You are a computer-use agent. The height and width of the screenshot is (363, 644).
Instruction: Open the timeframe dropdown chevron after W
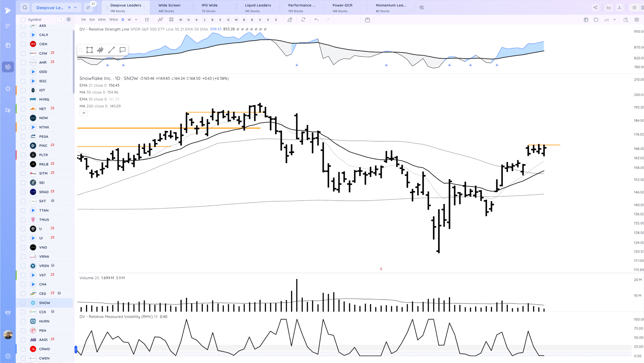click(x=136, y=20)
